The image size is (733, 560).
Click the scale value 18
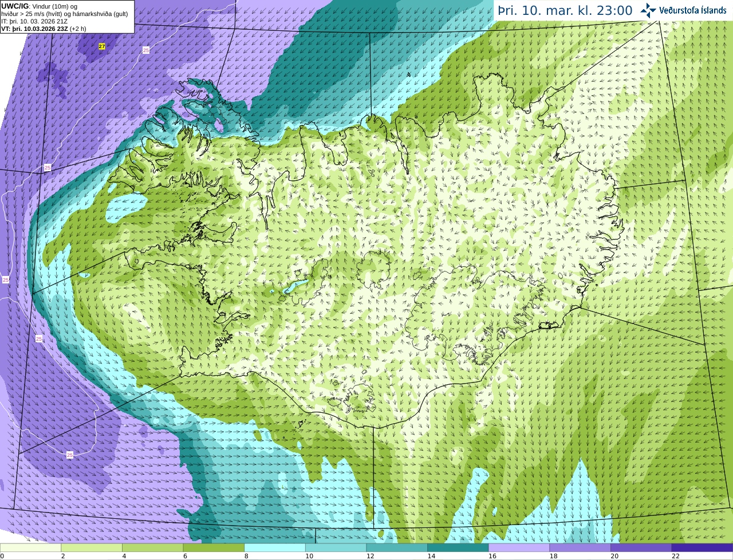553,556
